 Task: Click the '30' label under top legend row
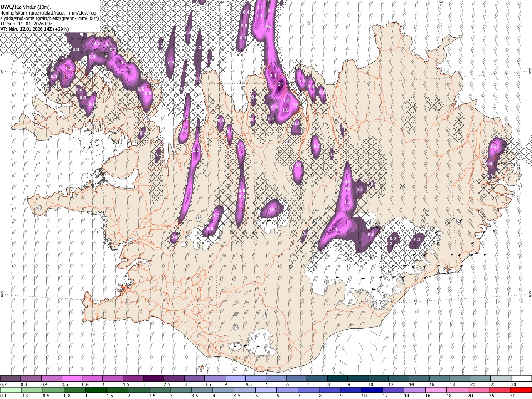point(513,384)
